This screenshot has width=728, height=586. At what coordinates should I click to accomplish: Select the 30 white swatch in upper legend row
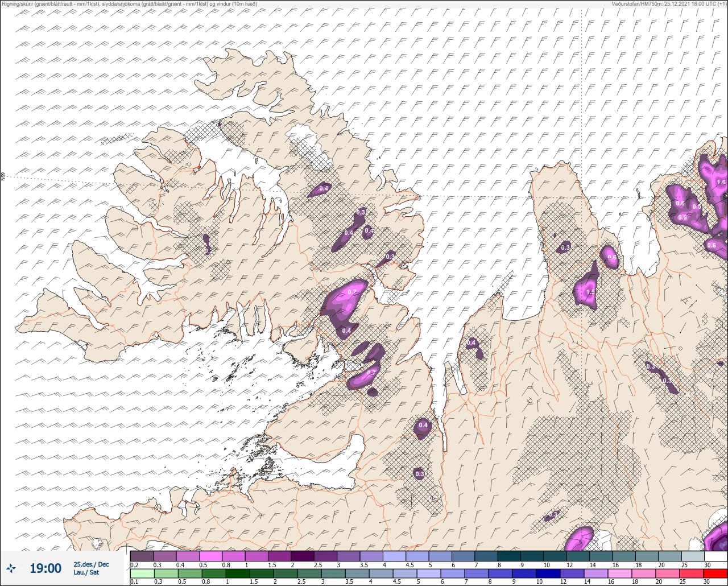click(715, 556)
